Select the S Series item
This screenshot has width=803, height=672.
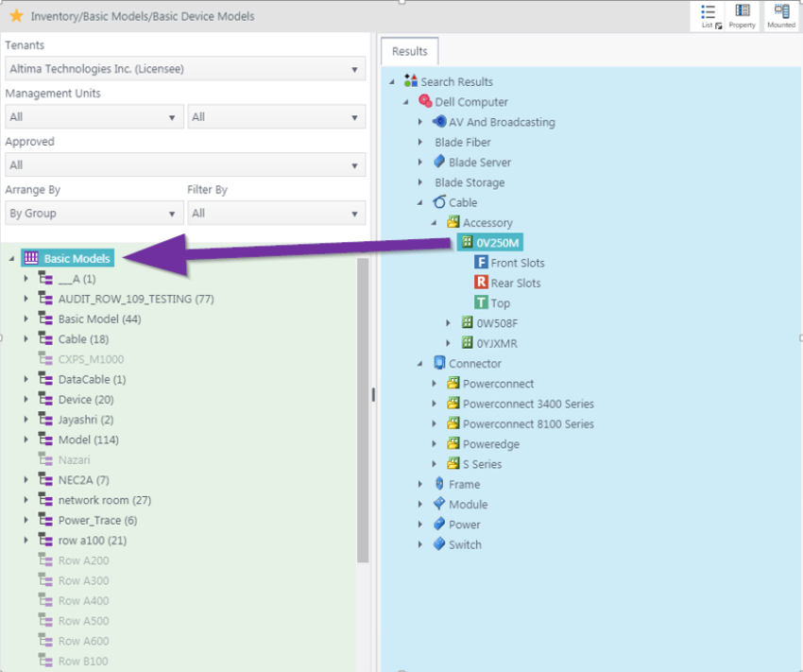click(482, 463)
